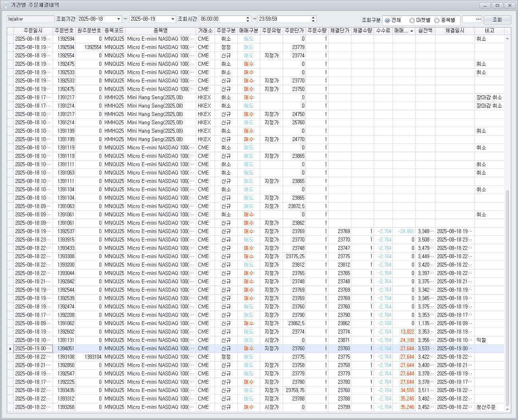Click the sort arrow on 매매 column header
Image resolution: width=518 pixels, height=420 pixels.
[x=412, y=31]
